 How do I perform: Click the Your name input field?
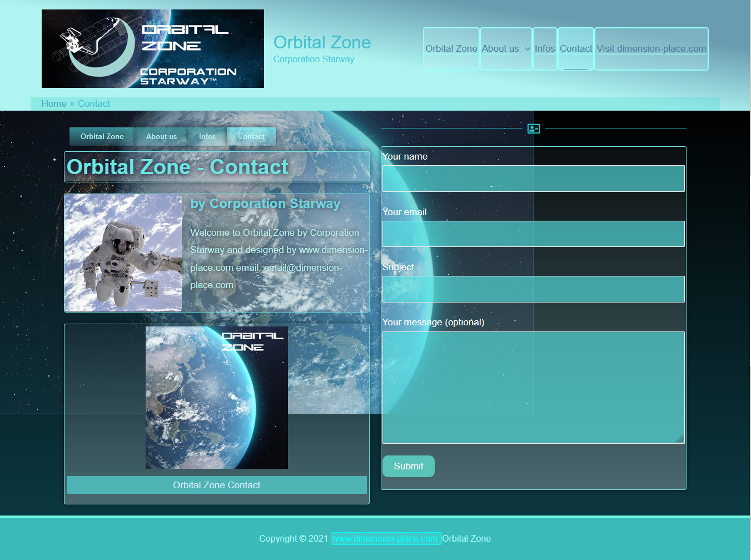(x=534, y=179)
